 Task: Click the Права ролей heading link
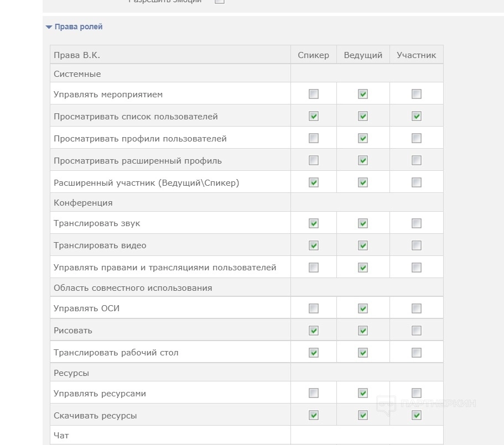79,27
